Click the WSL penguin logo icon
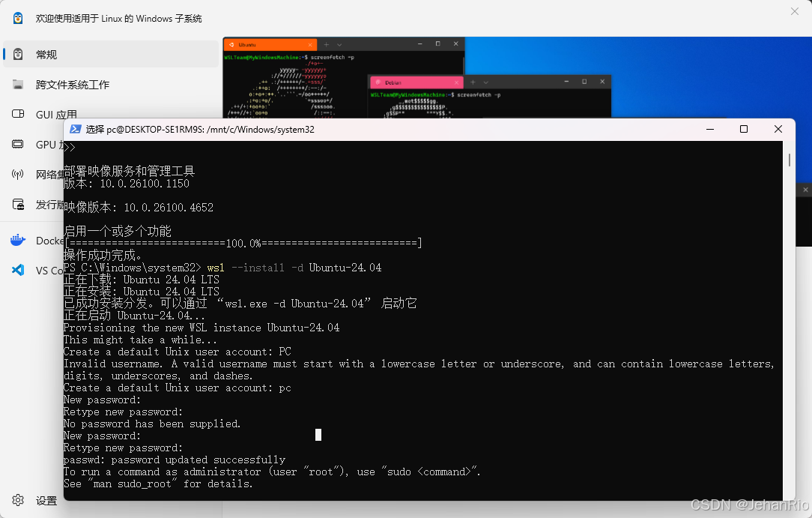 click(x=18, y=18)
